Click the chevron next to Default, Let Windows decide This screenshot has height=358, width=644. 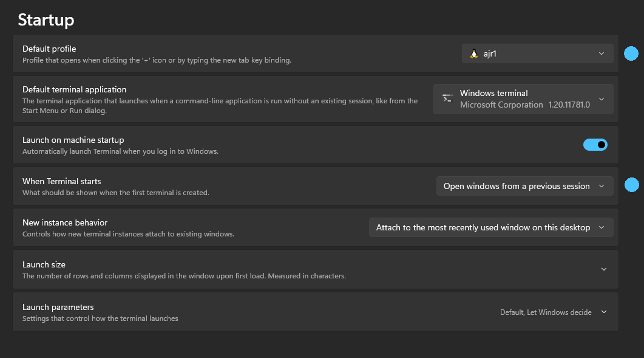(x=604, y=312)
